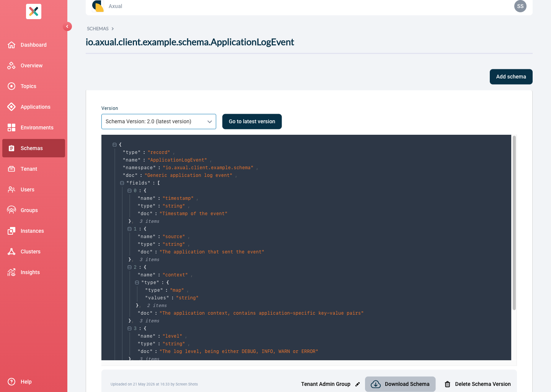The image size is (551, 392).
Task: Collapse field item 3 (level)
Action: pyautogui.click(x=129, y=328)
